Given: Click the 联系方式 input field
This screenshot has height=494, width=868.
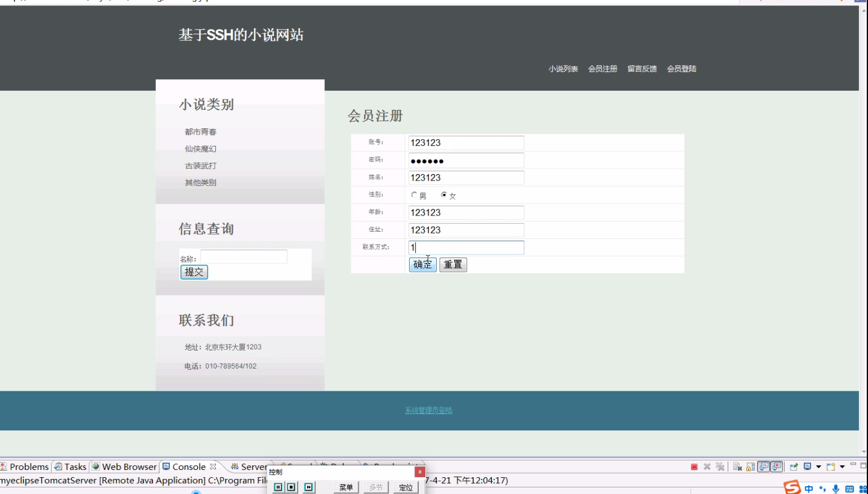Looking at the screenshot, I should pyautogui.click(x=466, y=247).
